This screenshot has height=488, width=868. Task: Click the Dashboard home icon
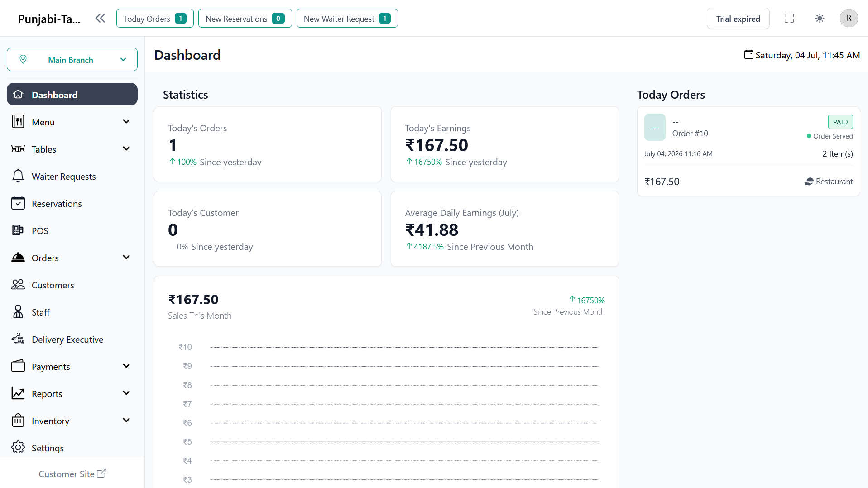pos(18,95)
